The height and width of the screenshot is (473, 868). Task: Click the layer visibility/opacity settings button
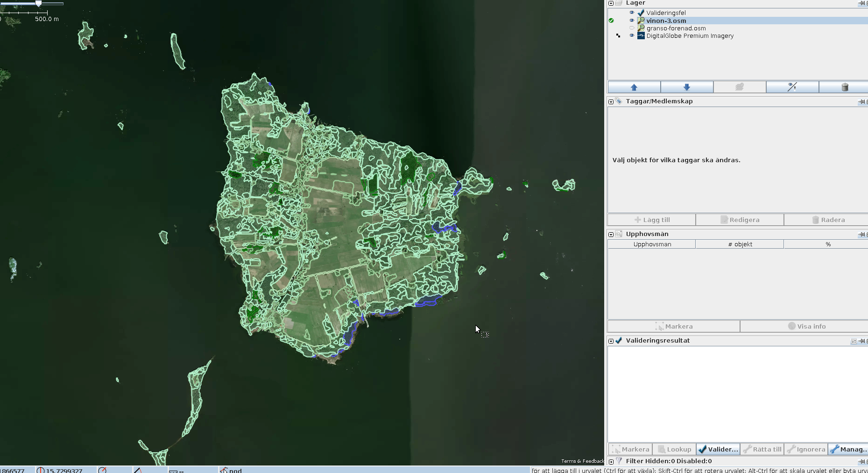[x=792, y=87]
